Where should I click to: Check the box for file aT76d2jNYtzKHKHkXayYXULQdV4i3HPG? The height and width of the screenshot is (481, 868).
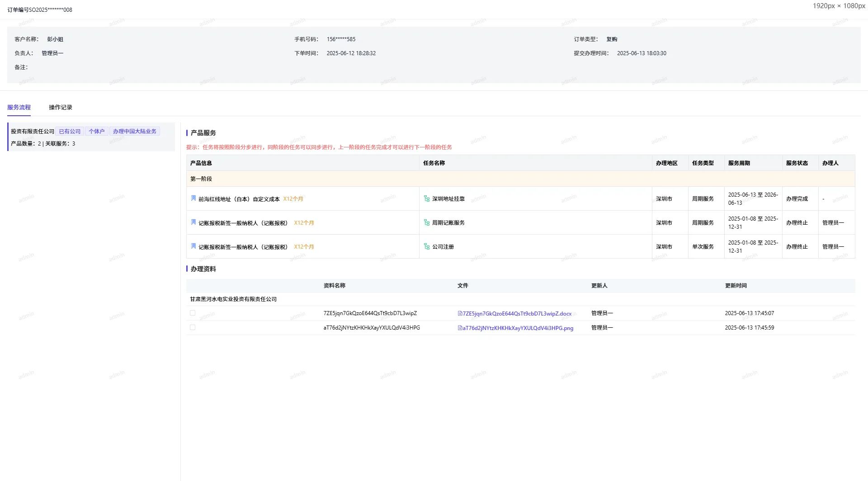pyautogui.click(x=193, y=327)
